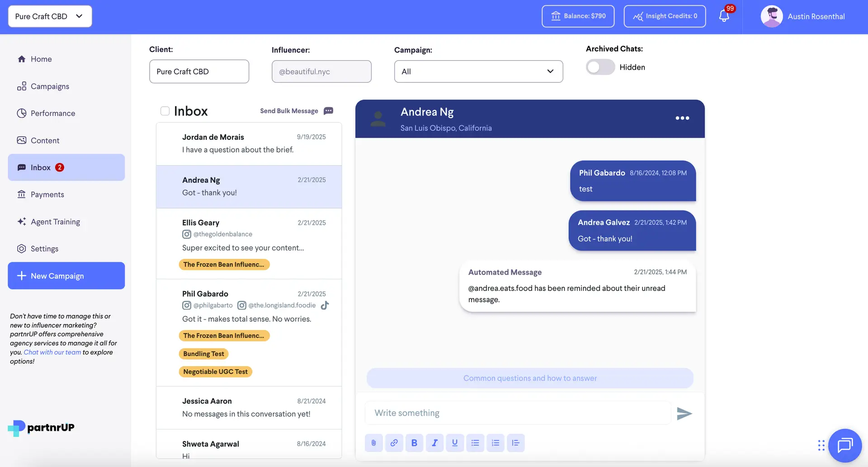Check the Inbox select-all checkbox
The image size is (868, 467).
pos(165,110)
